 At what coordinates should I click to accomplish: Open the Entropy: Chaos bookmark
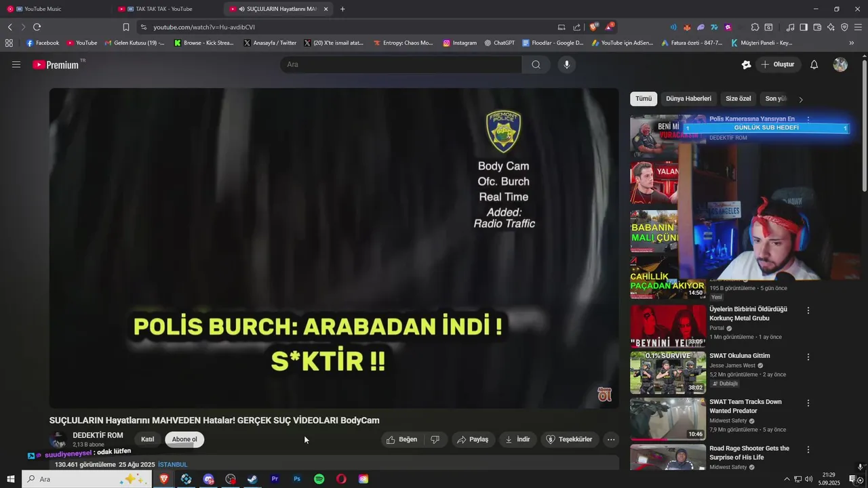[403, 43]
